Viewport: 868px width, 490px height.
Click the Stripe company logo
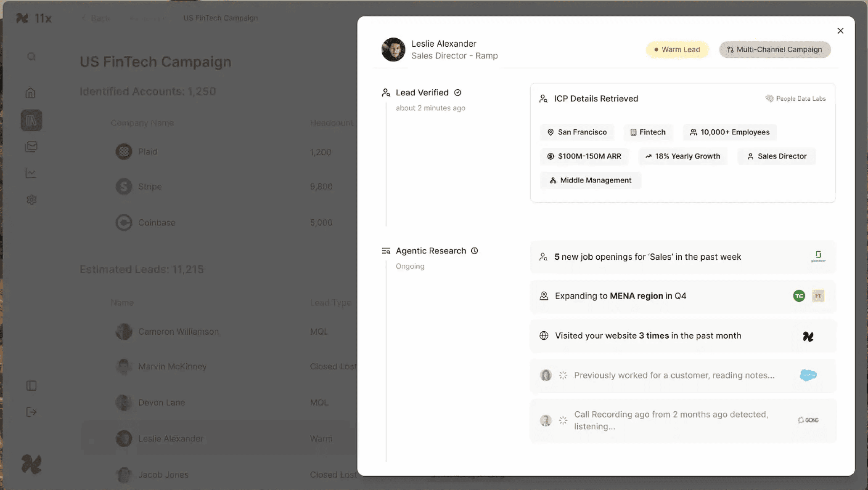coord(124,186)
